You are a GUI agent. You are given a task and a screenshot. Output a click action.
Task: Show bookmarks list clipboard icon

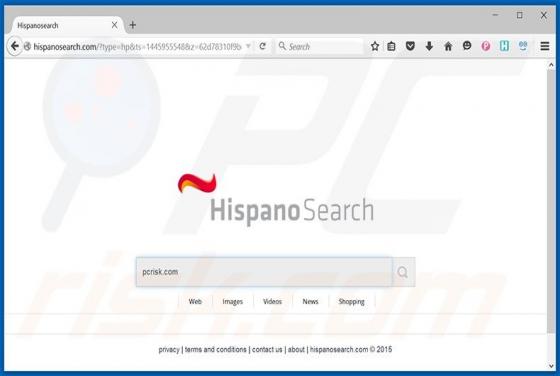coord(391,46)
